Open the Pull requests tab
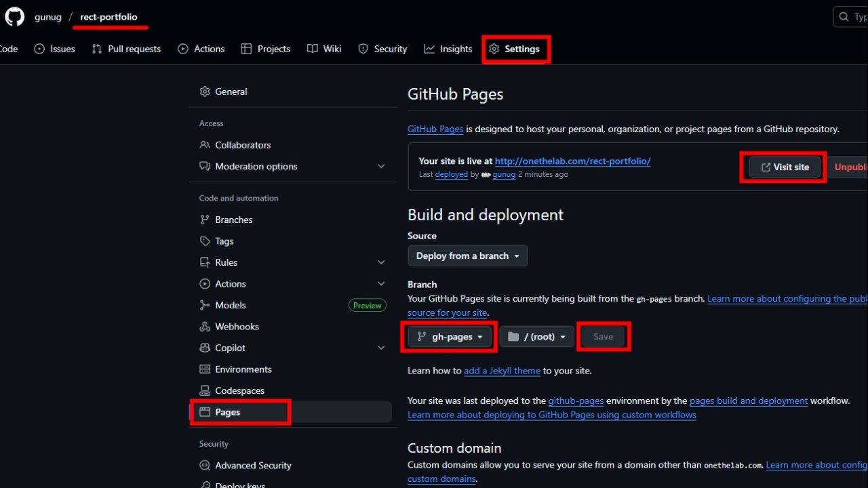This screenshot has height=488, width=868. [126, 49]
